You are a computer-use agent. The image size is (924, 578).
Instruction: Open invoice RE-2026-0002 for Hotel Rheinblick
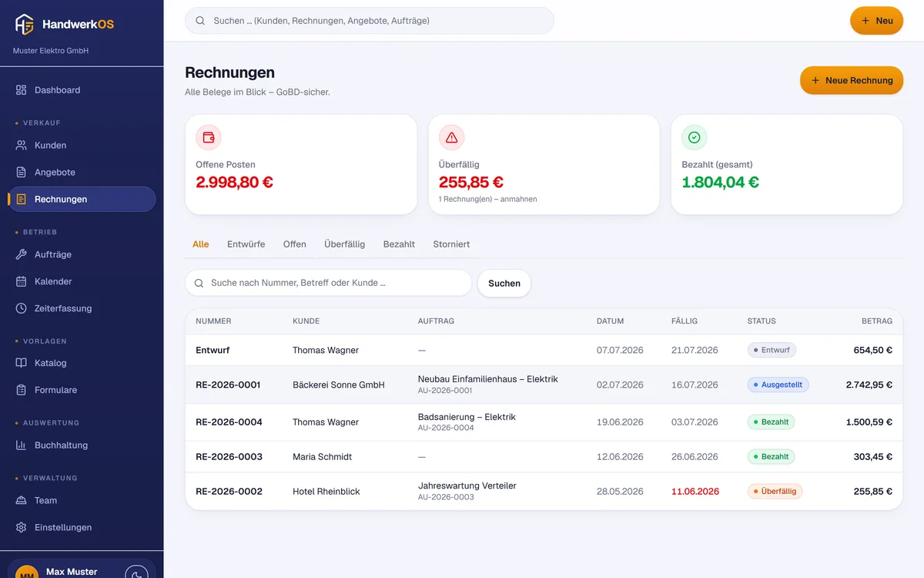[x=544, y=491]
